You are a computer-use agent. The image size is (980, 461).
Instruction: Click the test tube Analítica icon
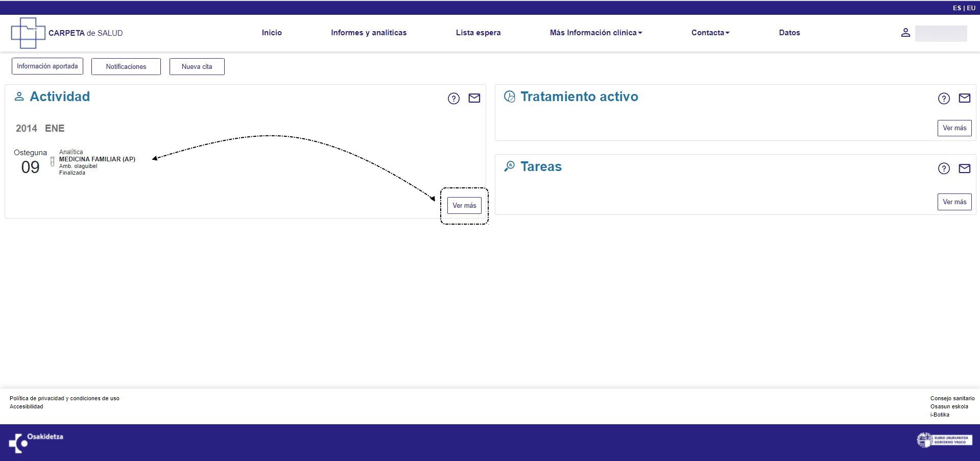tap(52, 162)
